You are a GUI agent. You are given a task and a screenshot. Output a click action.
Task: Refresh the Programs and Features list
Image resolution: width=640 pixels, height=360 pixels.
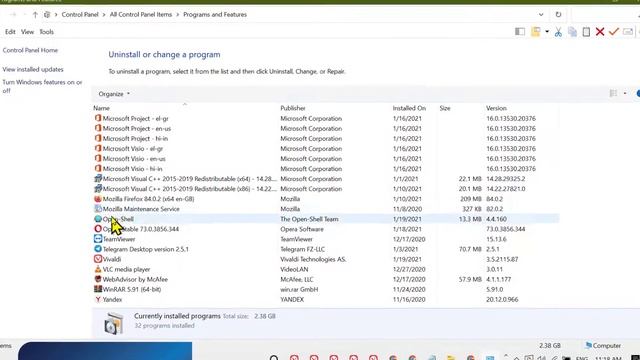pyautogui.click(x=558, y=15)
